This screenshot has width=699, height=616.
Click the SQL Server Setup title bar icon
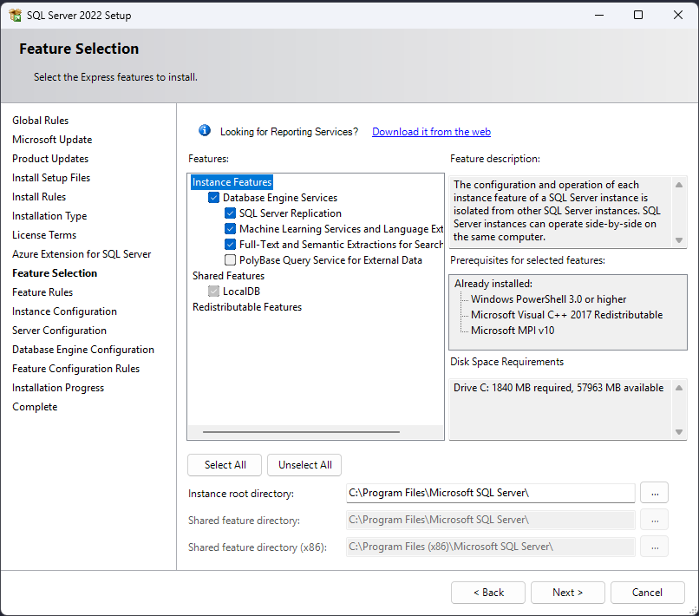click(x=15, y=16)
